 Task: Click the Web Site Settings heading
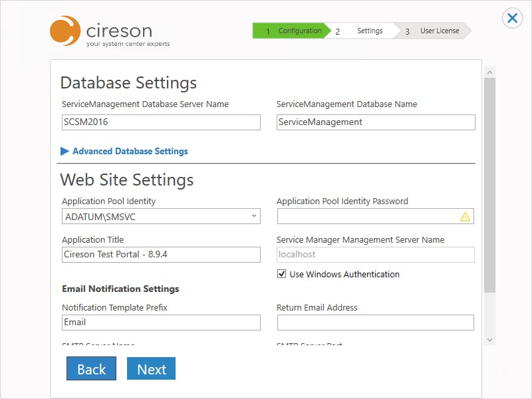(127, 180)
